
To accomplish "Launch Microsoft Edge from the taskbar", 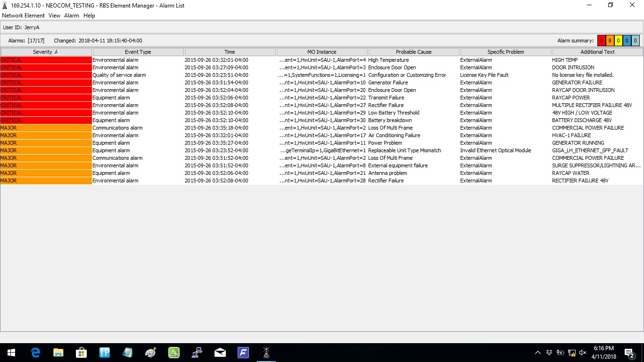I will tap(35, 353).
